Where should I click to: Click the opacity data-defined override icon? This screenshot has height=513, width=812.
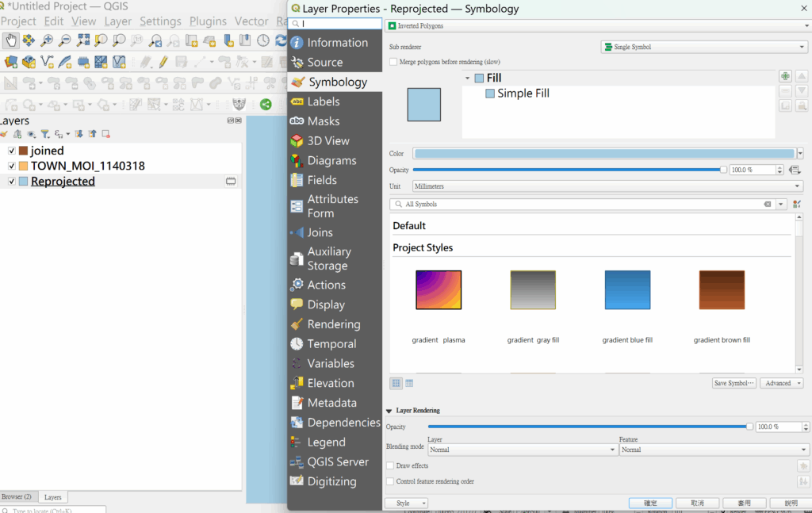(795, 170)
